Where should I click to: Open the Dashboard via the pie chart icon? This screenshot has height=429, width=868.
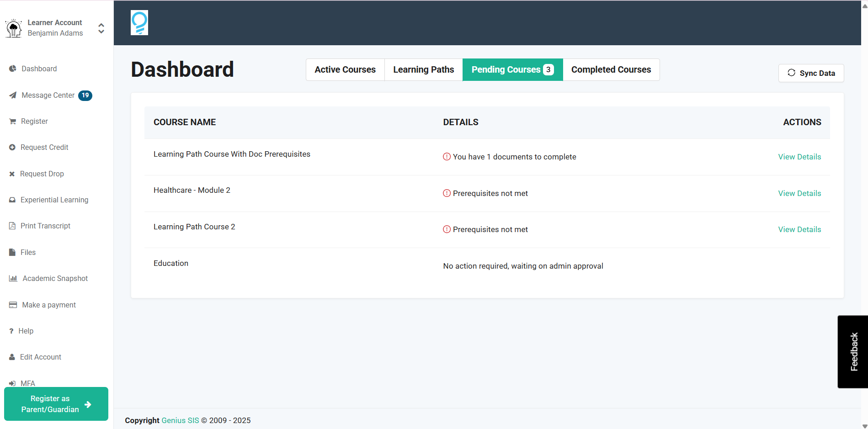(x=12, y=69)
